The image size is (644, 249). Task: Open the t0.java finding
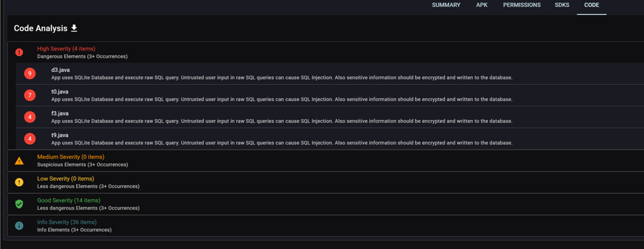click(x=330, y=96)
